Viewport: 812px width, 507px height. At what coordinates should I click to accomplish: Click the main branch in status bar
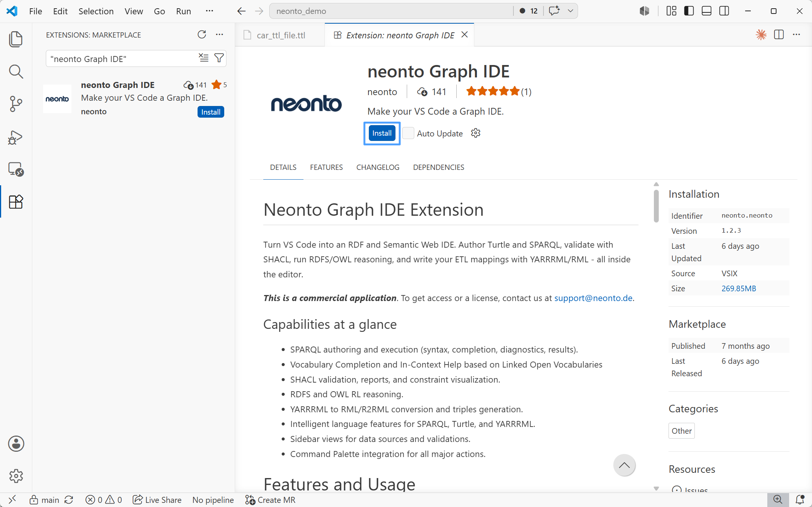44,500
